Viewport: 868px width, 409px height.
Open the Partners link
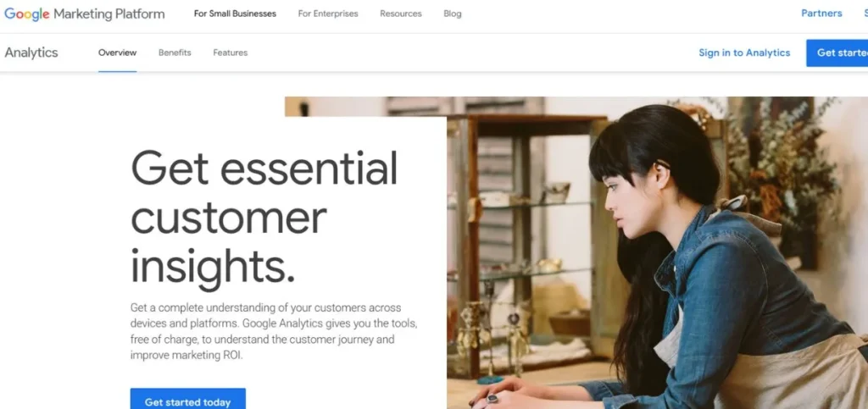tap(821, 14)
